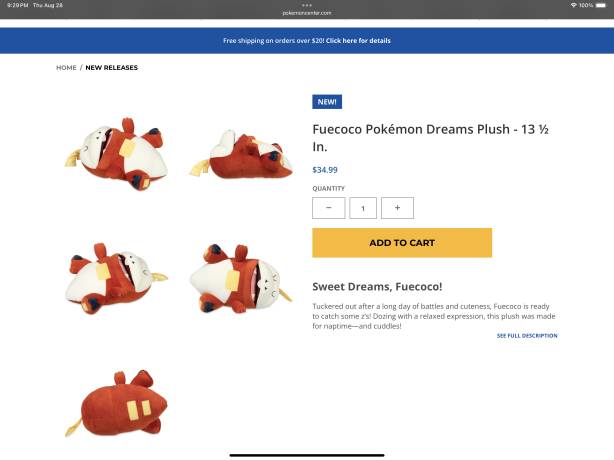
Task: Open the See Full Description link
Action: coord(527,336)
